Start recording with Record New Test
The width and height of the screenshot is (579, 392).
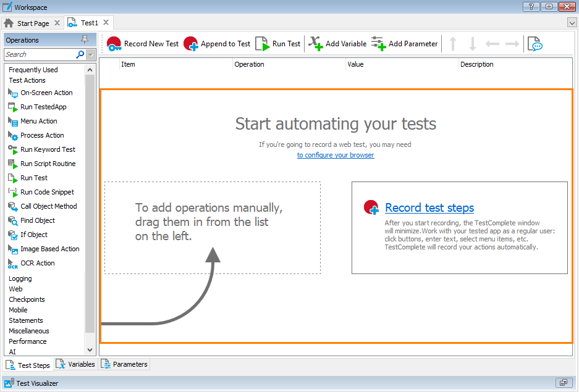coord(114,43)
